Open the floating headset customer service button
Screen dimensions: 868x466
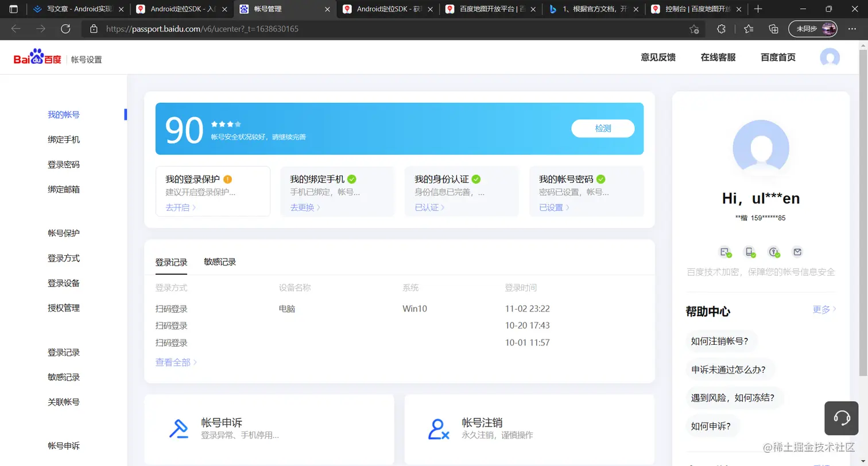tap(842, 418)
